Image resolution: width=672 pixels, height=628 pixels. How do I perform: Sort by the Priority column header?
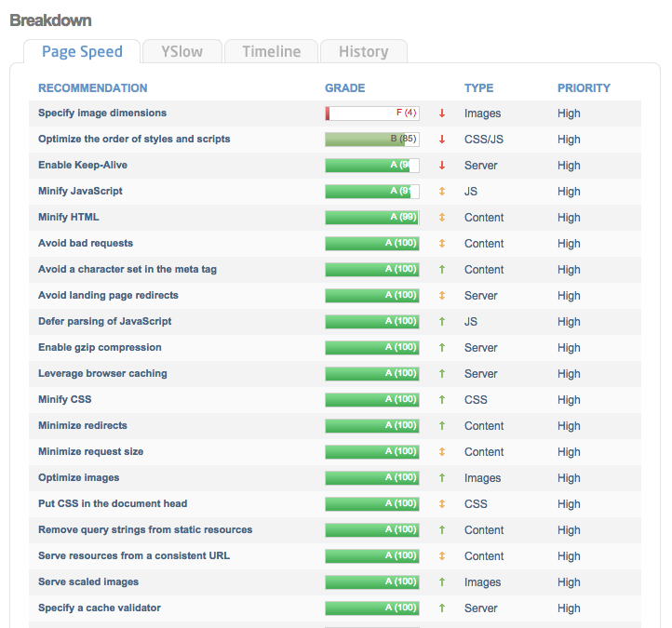point(584,88)
